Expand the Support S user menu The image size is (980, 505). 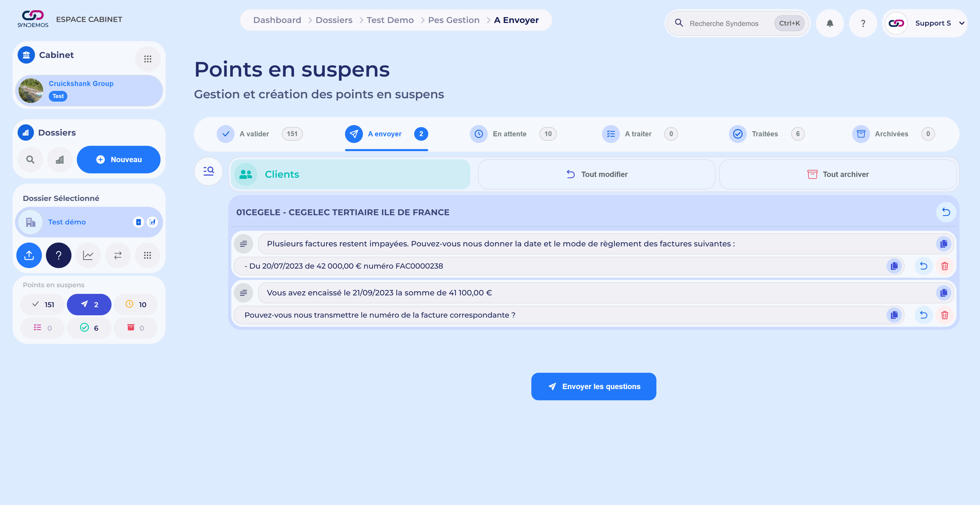(961, 23)
